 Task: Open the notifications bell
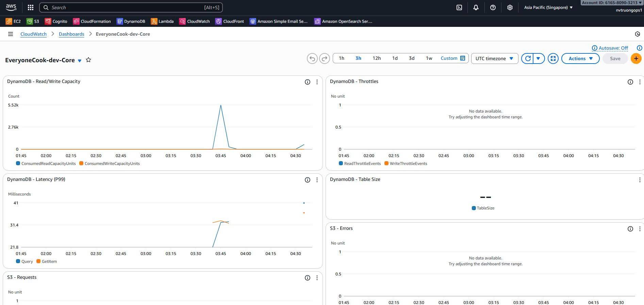(x=476, y=7)
